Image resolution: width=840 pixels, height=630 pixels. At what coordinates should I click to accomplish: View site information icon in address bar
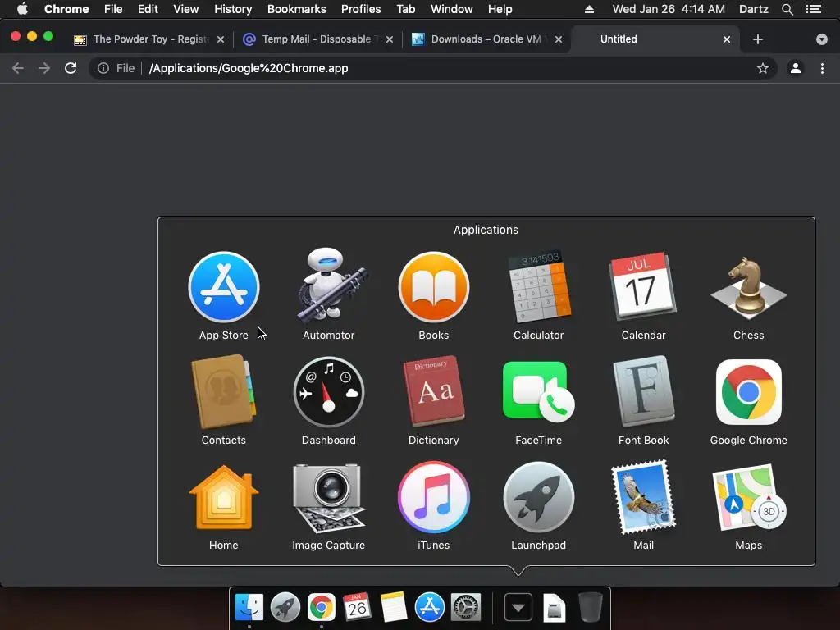pos(103,68)
